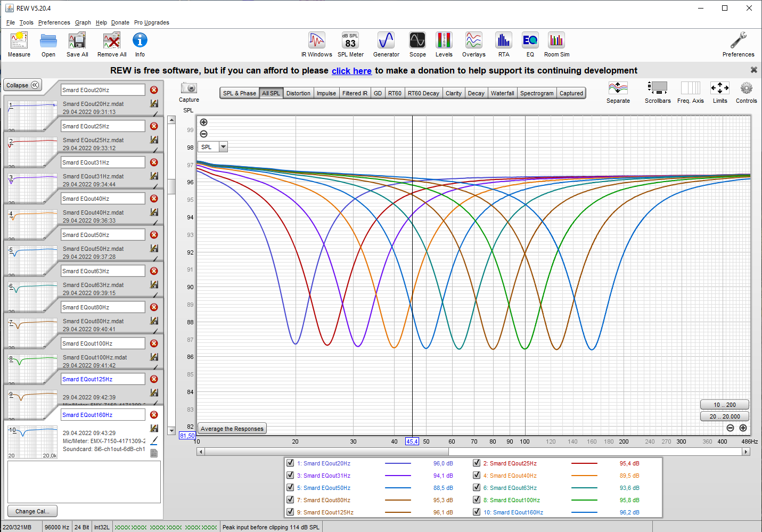This screenshot has height=532, width=762.
Task: Open the signal Generator
Action: [386, 41]
